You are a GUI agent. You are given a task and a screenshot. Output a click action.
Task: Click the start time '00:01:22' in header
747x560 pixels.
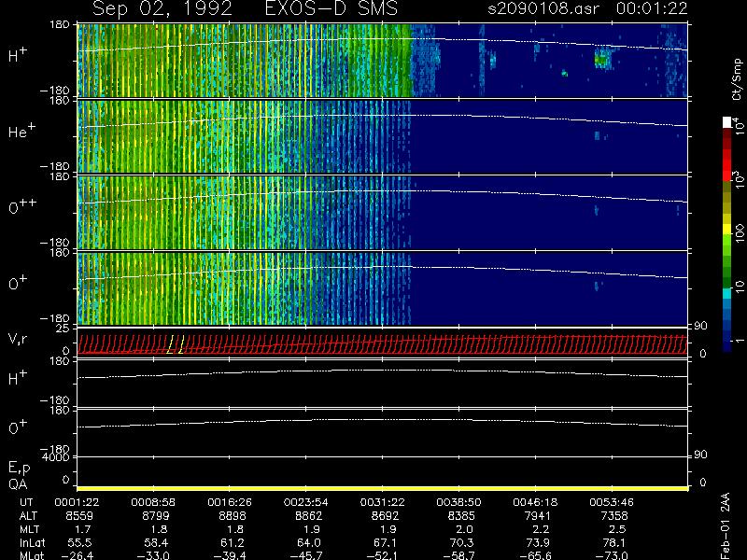[652, 8]
